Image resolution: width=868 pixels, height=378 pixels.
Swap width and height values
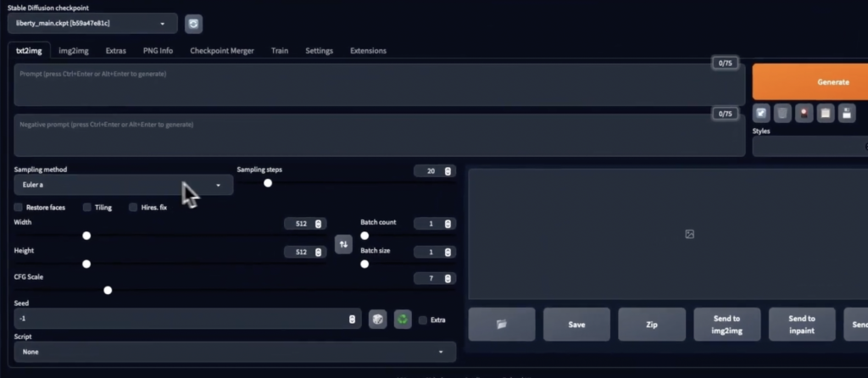(x=343, y=244)
